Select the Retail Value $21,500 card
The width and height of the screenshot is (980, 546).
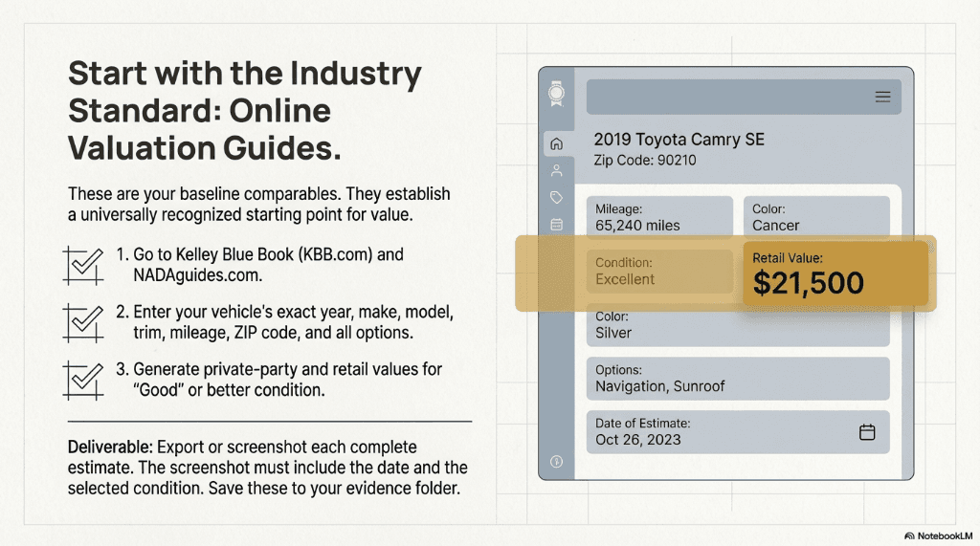coord(835,273)
